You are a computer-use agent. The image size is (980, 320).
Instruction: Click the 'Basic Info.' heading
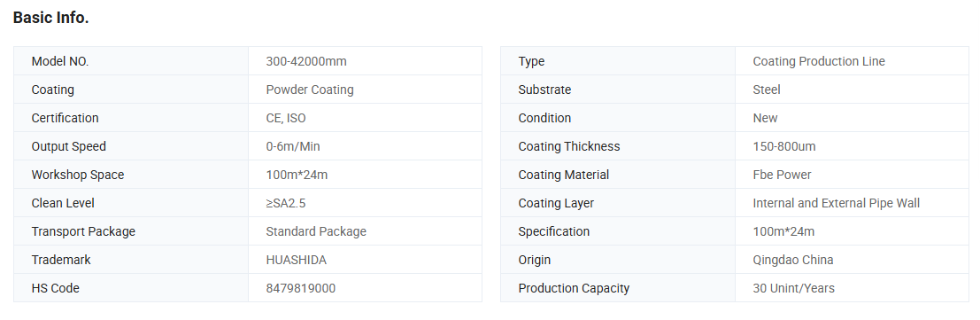pyautogui.click(x=50, y=18)
